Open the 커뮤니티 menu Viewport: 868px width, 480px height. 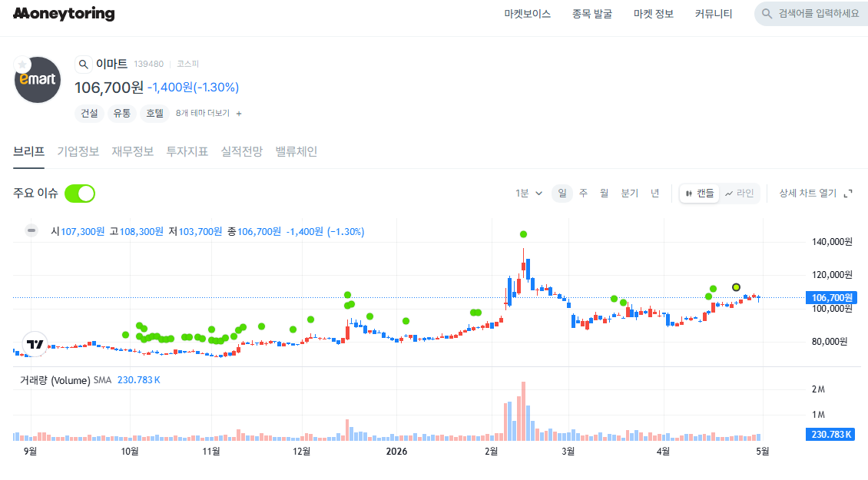(714, 14)
